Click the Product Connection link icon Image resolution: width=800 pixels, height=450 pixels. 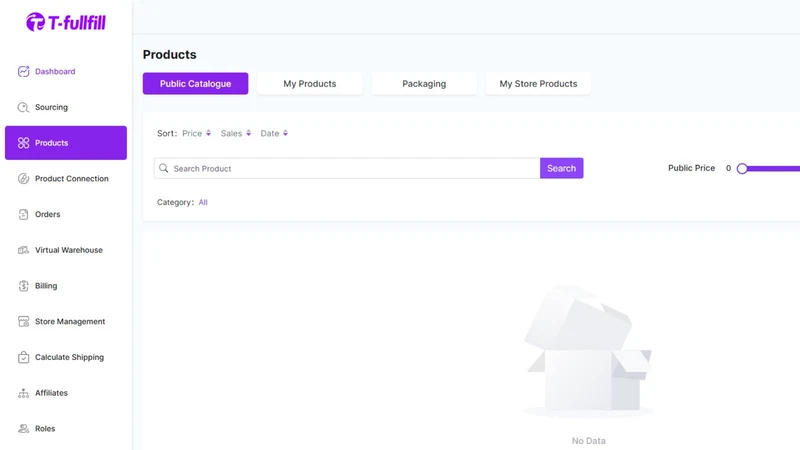[x=23, y=179]
